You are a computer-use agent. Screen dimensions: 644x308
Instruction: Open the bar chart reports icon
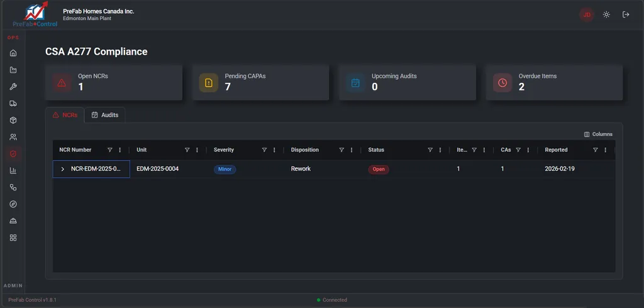tap(13, 171)
